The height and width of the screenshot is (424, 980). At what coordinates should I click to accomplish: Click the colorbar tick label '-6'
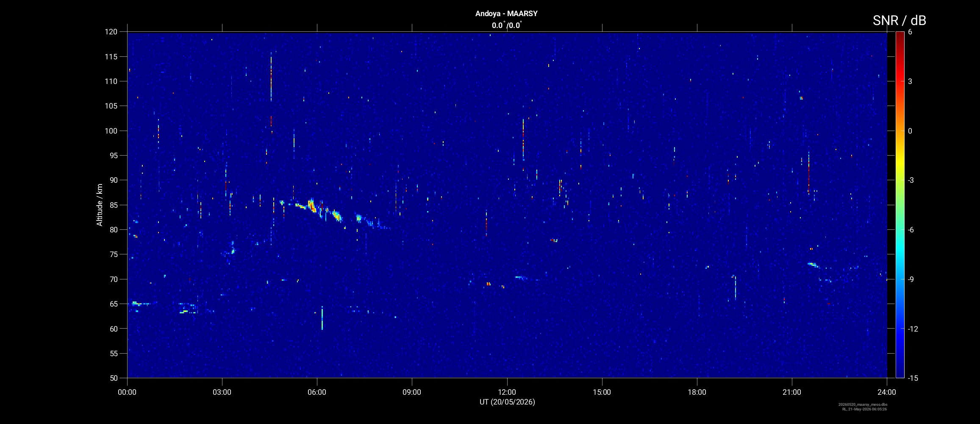coord(911,230)
